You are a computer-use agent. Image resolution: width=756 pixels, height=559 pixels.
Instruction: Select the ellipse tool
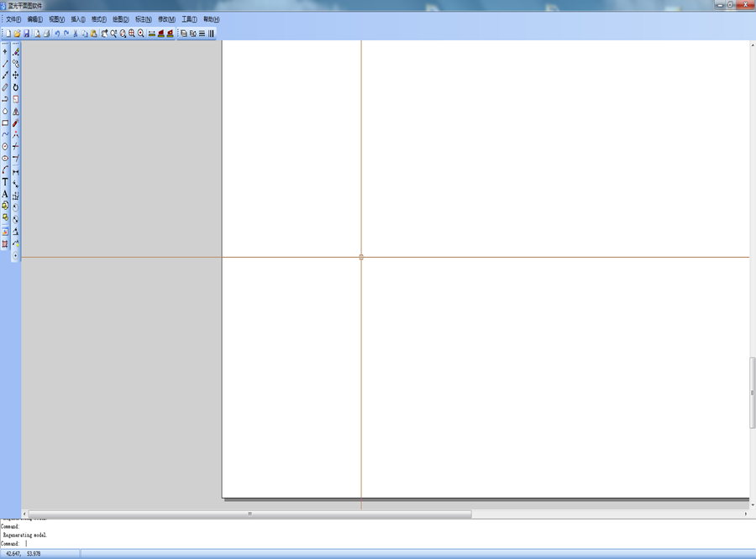click(5, 158)
